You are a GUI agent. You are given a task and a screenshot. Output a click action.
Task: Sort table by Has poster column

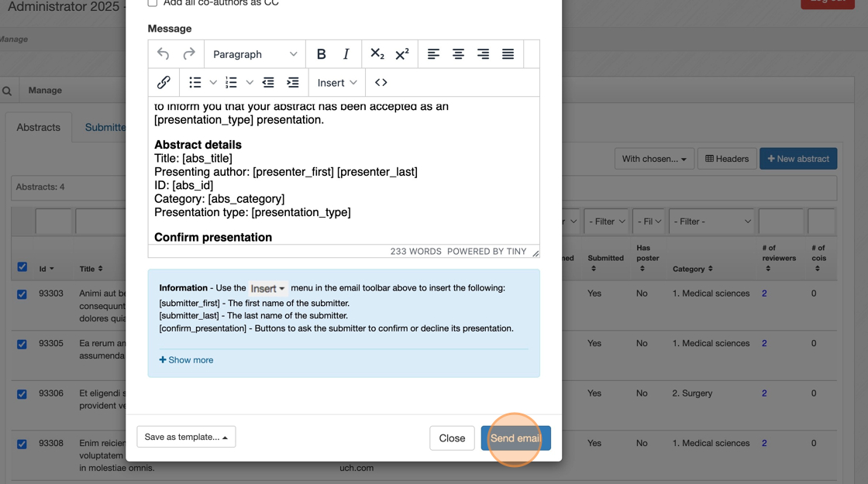click(642, 269)
